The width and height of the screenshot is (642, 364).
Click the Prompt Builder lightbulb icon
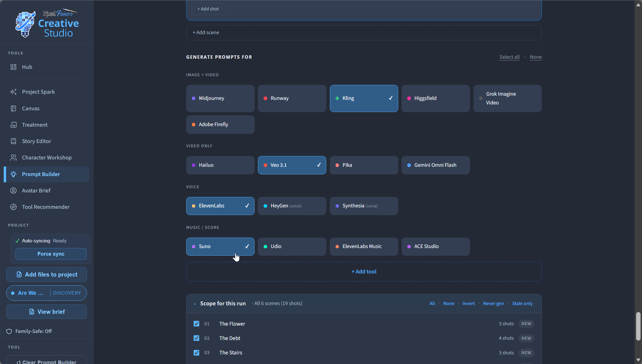click(x=13, y=174)
